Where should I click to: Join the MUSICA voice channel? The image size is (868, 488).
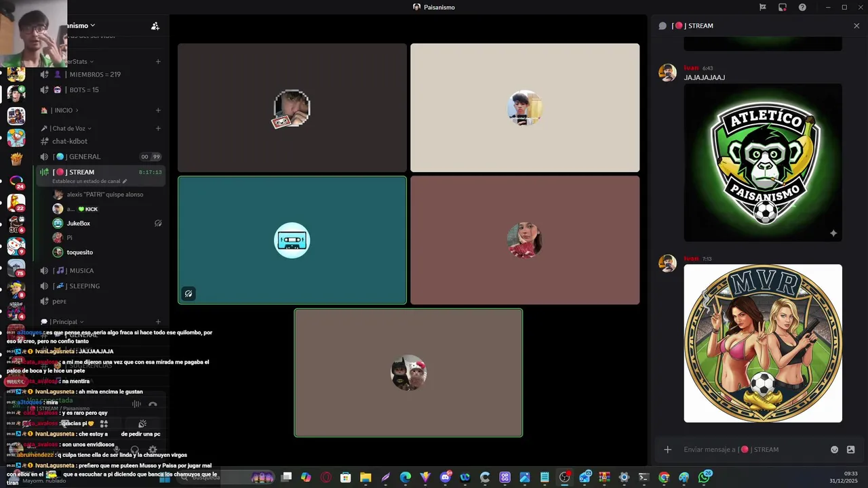102,270
